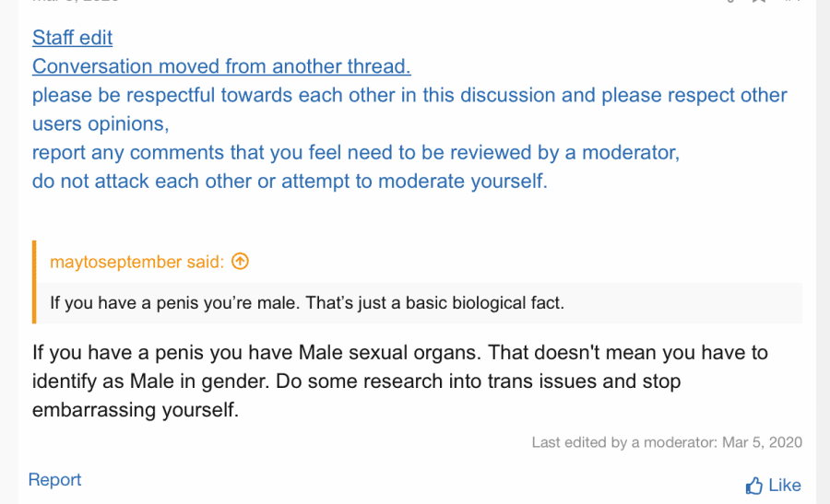Click the orange quote block border
Screen dimensions: 830x504
[x=34, y=282]
